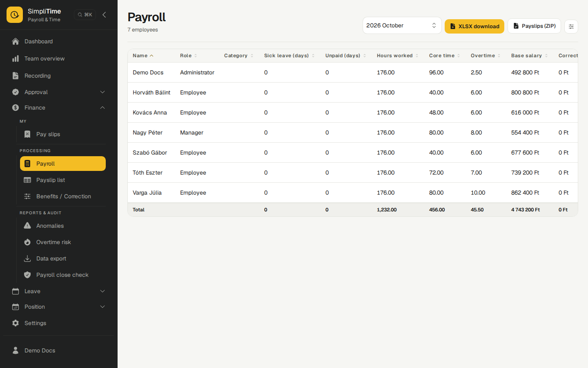Sort by Base salary column
This screenshot has height=368, width=588.
529,56
